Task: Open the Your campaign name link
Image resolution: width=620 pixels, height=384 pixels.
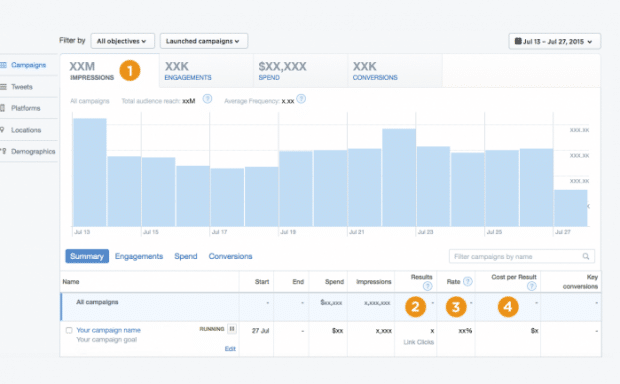Action: (108, 330)
